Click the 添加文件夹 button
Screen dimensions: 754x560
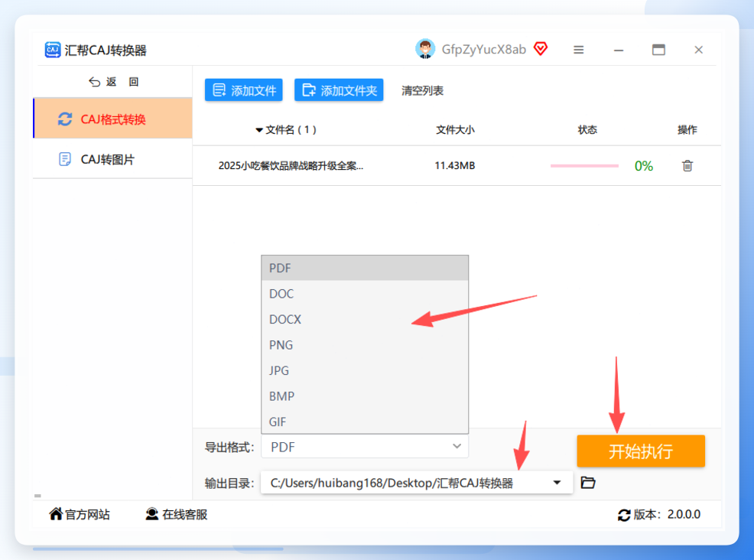339,90
